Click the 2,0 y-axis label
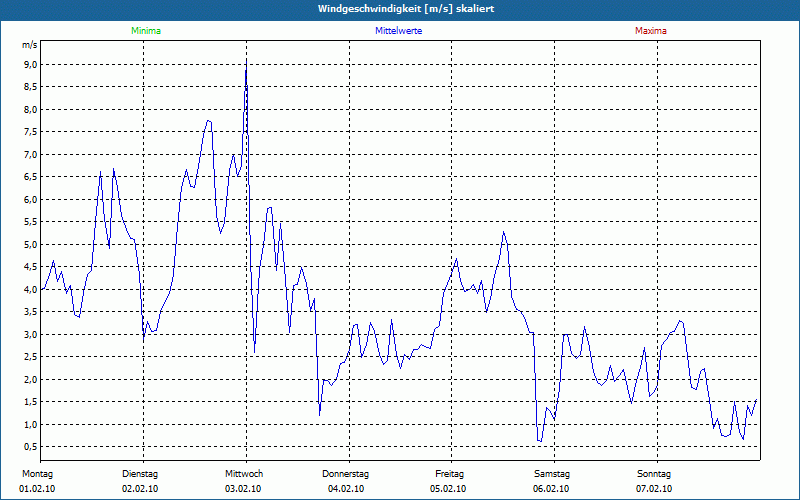 (x=31, y=379)
